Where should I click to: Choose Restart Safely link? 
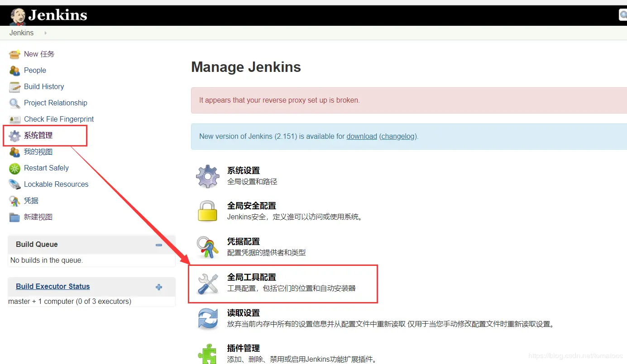(x=46, y=168)
